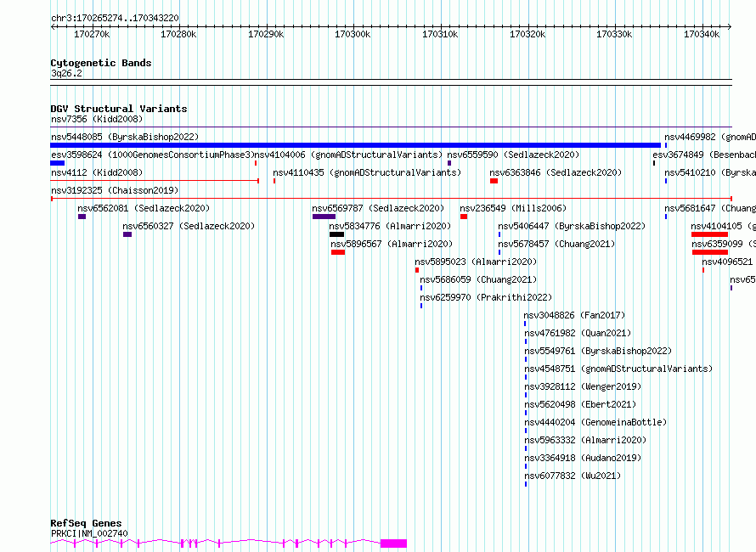The width and height of the screenshot is (756, 552).
Task: Click esv3674849 variant label
Action: click(x=704, y=155)
